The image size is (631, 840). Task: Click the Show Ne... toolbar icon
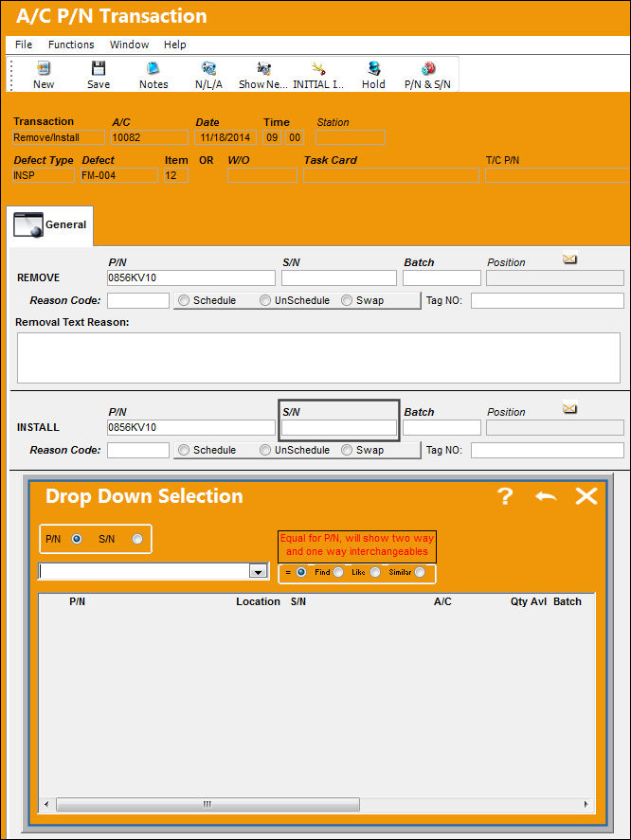pos(263,68)
